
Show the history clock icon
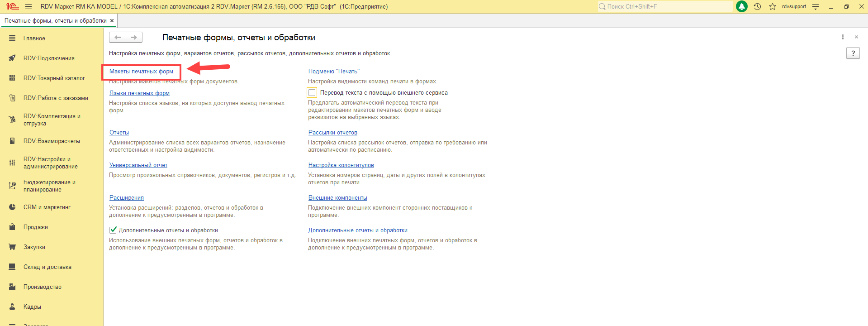pos(757,6)
